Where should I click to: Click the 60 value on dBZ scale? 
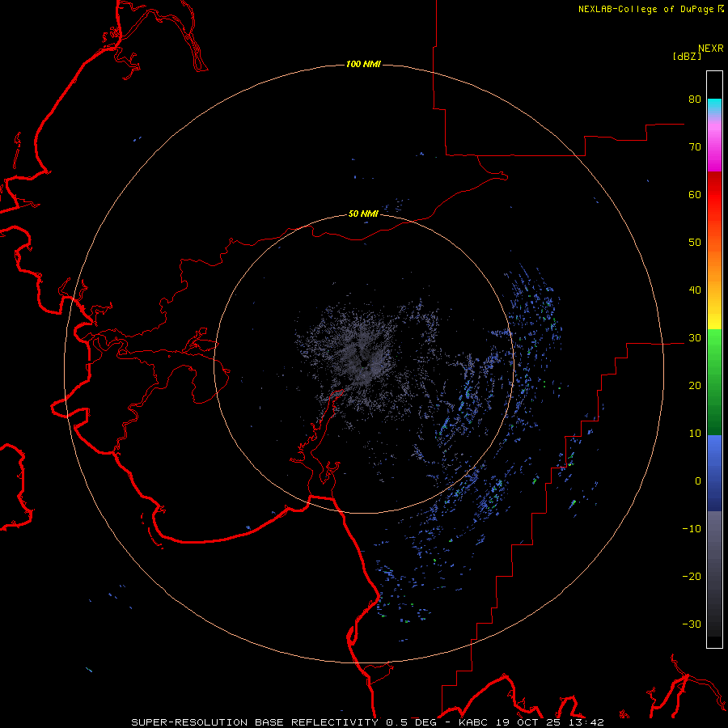[695, 194]
